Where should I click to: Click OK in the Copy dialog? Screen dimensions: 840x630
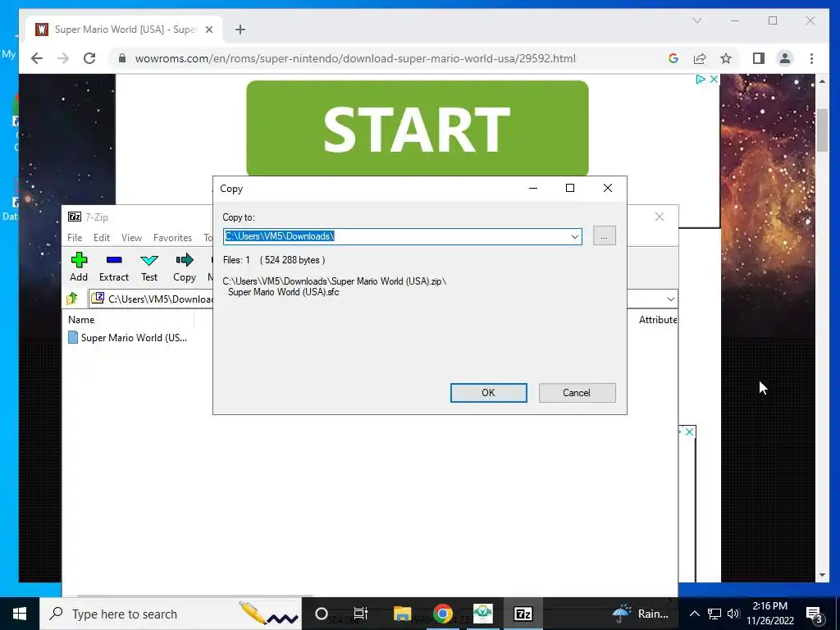[x=488, y=393]
